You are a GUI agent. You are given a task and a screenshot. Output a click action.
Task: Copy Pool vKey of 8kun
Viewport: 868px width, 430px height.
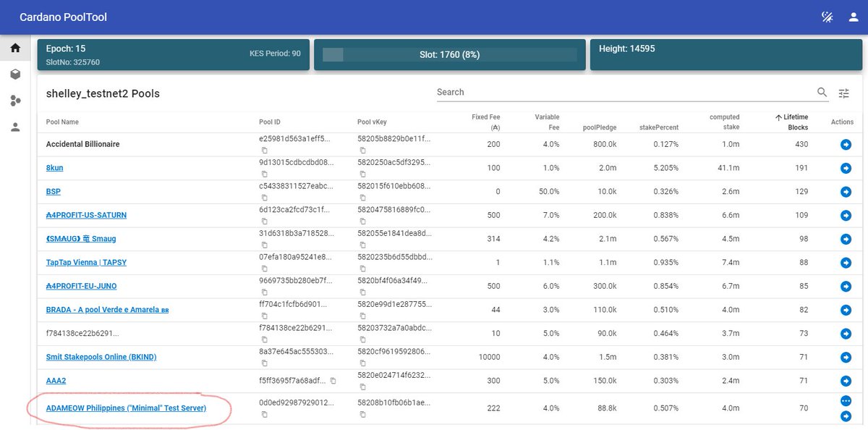point(362,174)
